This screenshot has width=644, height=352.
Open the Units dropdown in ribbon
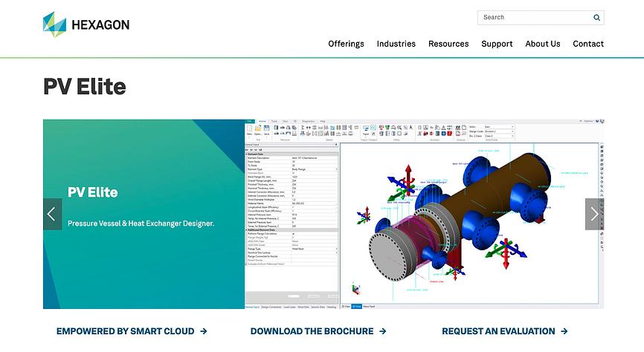(498, 127)
